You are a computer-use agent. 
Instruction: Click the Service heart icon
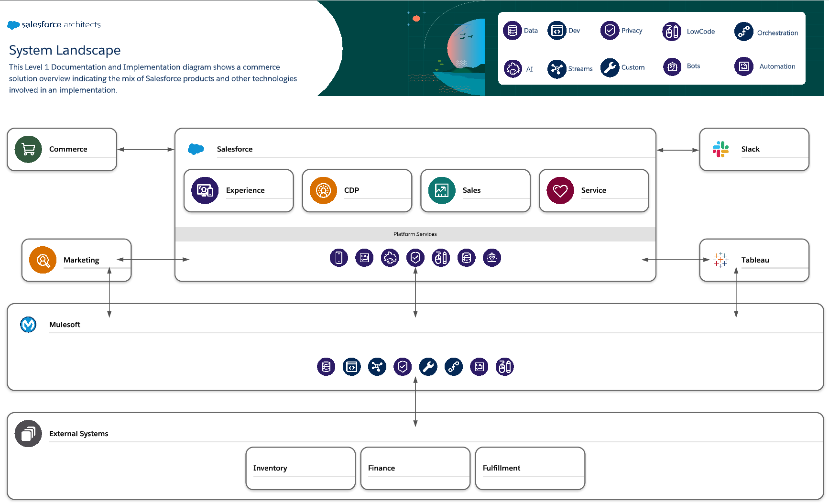click(560, 190)
